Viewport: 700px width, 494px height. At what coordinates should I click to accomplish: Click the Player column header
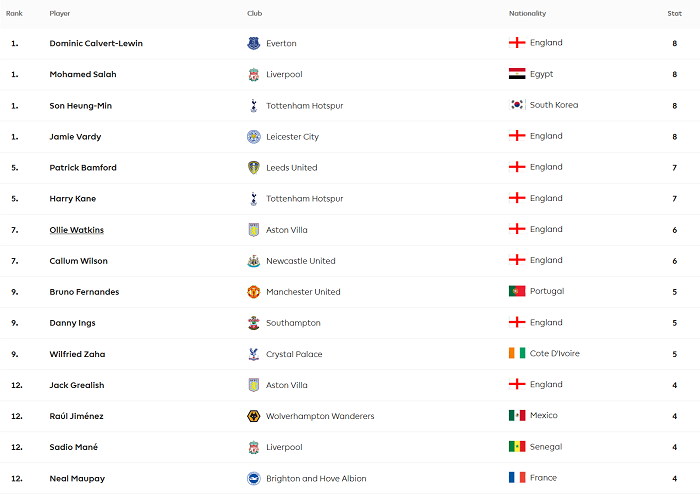(60, 13)
